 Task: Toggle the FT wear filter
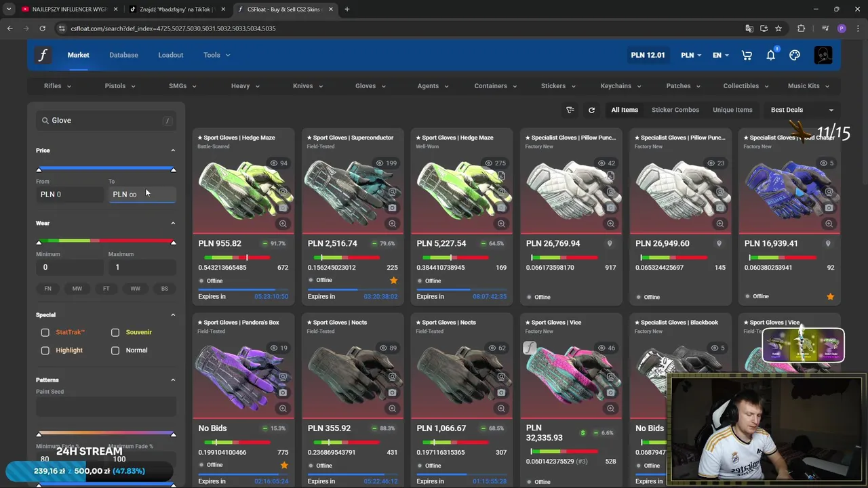[x=106, y=289]
